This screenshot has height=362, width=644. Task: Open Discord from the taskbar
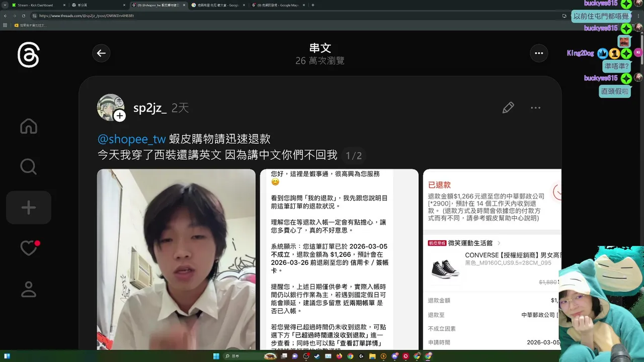(395, 356)
